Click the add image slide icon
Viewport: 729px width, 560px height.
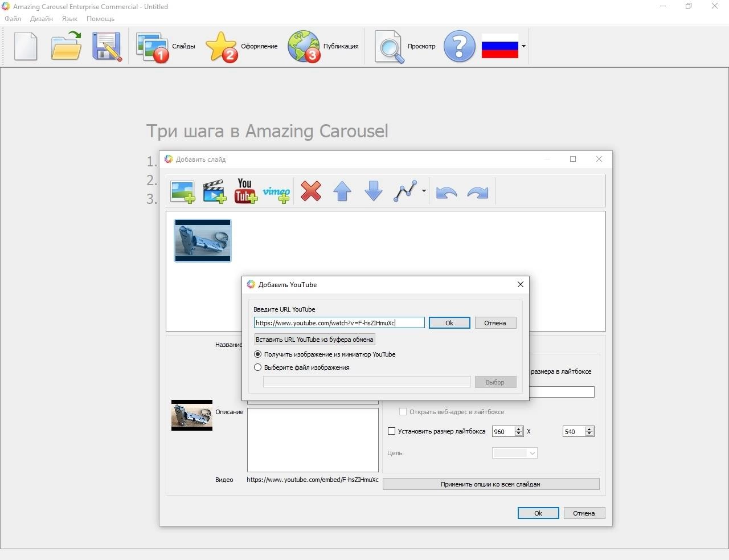coord(183,192)
